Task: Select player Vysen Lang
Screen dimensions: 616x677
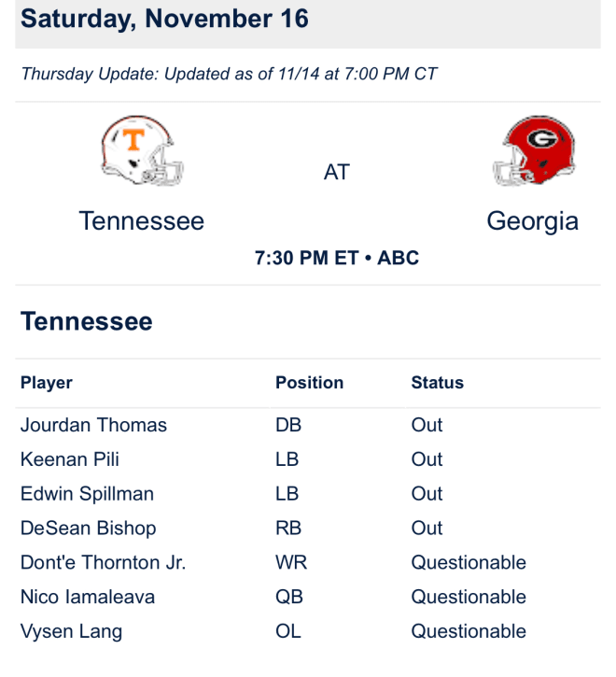Action: coord(71,631)
